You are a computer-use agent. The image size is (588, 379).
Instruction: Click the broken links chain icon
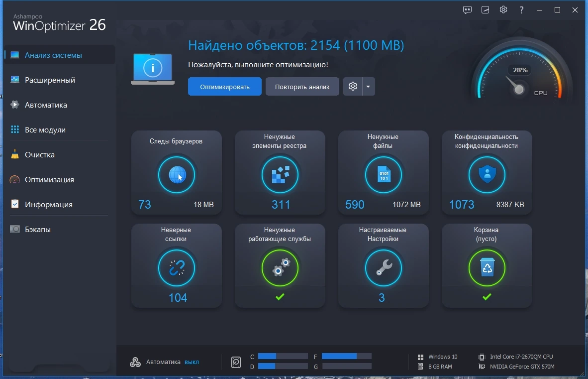tap(177, 268)
